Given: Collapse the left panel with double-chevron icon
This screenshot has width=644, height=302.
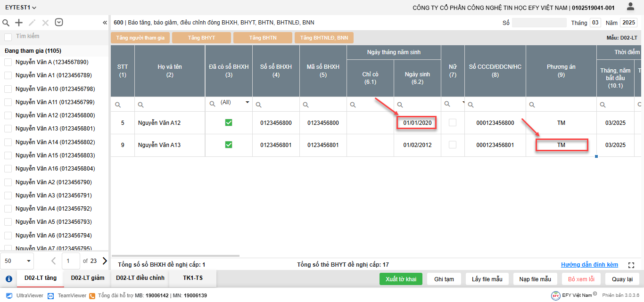Looking at the screenshot, I should 105,23.
